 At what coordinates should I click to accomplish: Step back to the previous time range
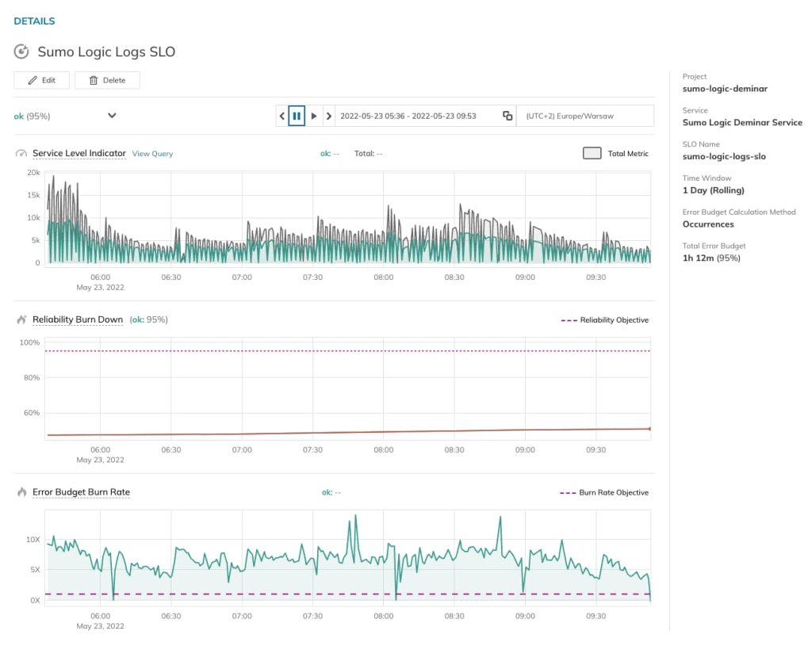282,116
